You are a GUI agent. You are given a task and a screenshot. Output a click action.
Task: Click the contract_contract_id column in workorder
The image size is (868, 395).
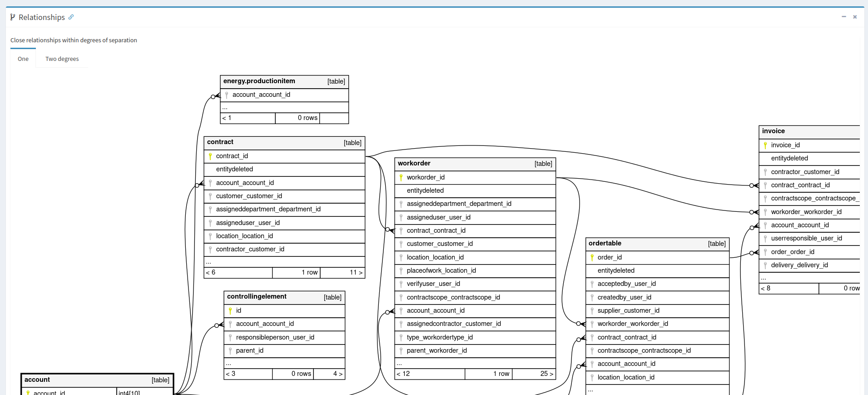[436, 231]
